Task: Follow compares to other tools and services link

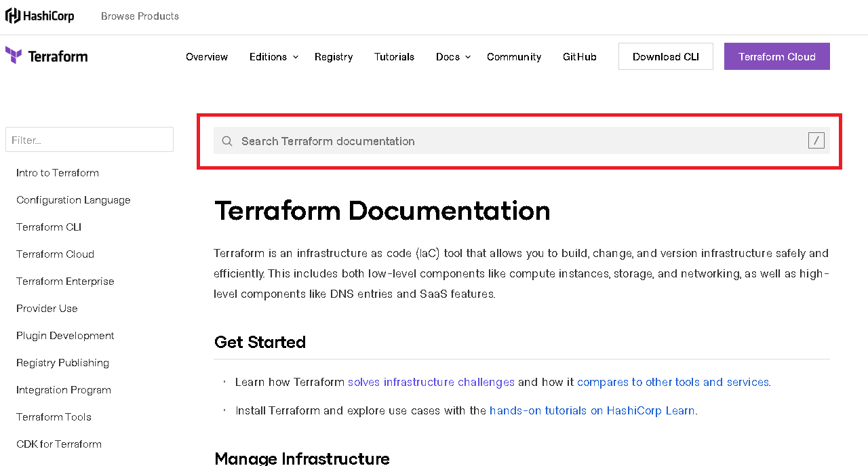Action: tap(673, 382)
